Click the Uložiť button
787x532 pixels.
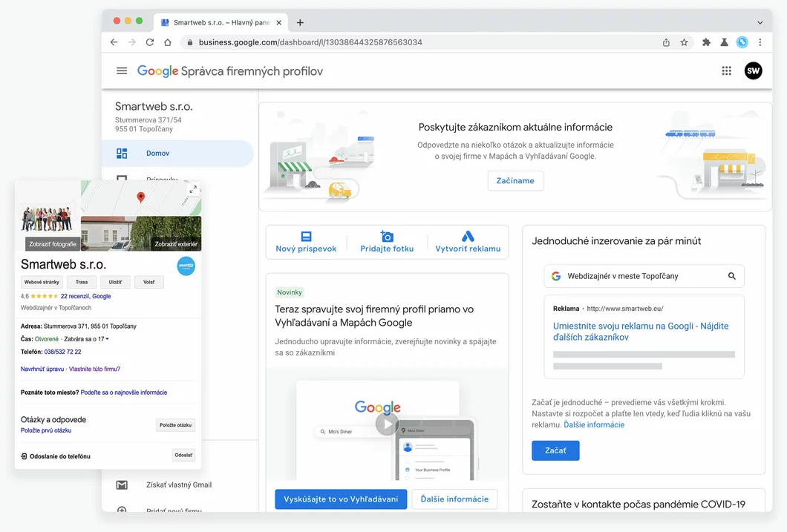pyautogui.click(x=115, y=282)
